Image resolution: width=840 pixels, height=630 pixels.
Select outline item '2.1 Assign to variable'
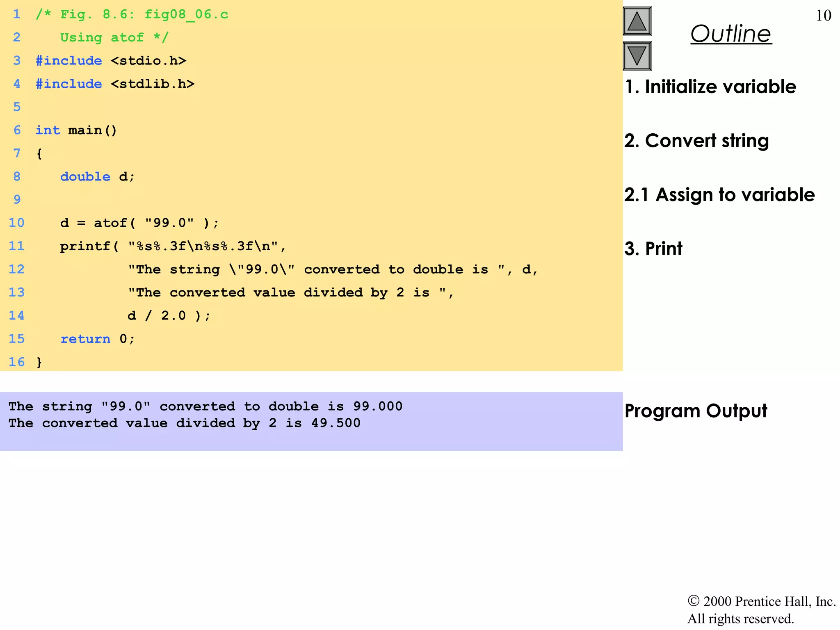(x=719, y=194)
